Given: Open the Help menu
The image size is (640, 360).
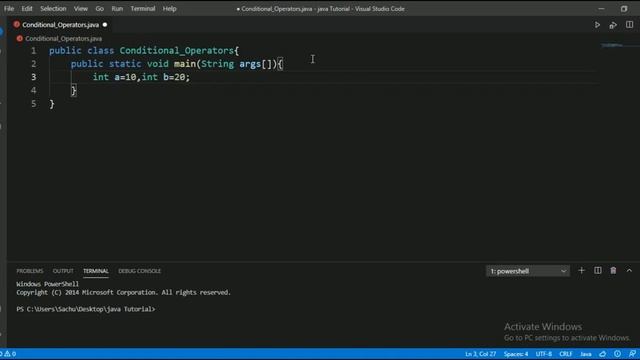Looking at the screenshot, I should [x=169, y=9].
